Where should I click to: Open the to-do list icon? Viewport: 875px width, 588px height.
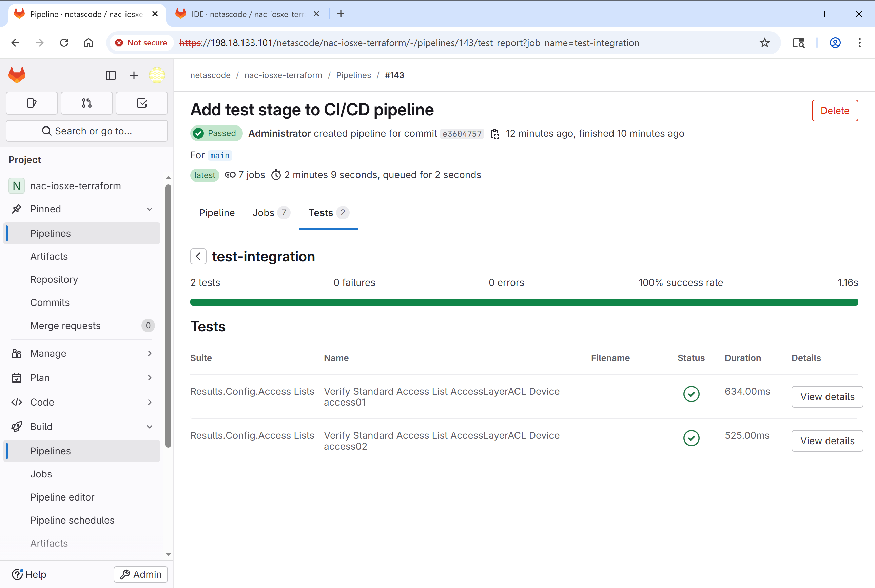(142, 103)
